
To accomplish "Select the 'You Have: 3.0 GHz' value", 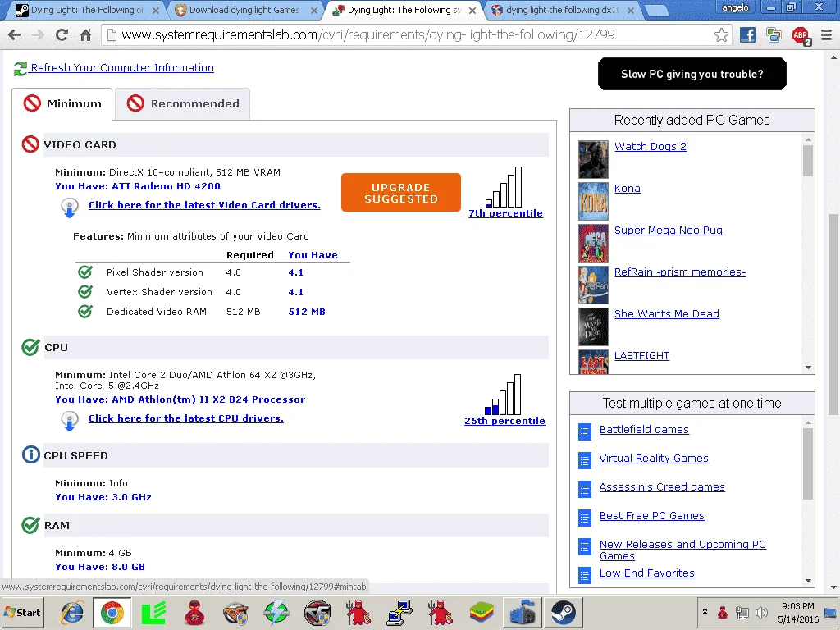I will coord(103,496).
